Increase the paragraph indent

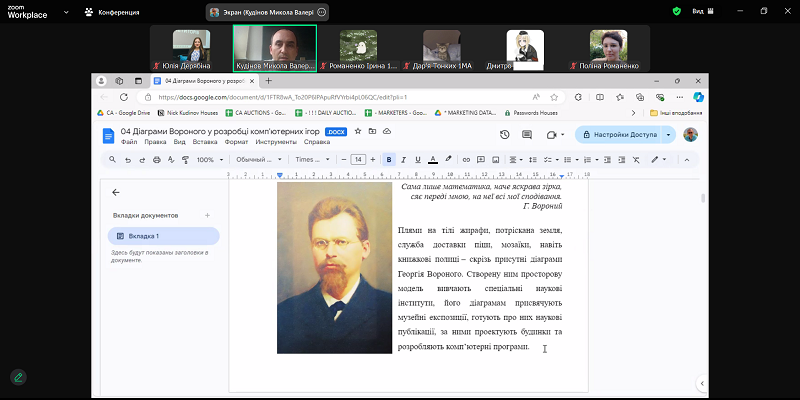(621, 160)
